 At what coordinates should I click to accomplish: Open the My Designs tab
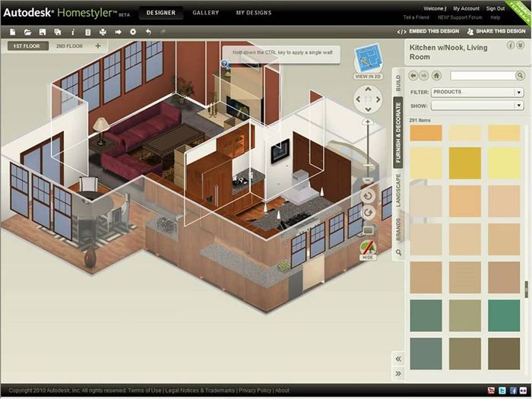[254, 13]
